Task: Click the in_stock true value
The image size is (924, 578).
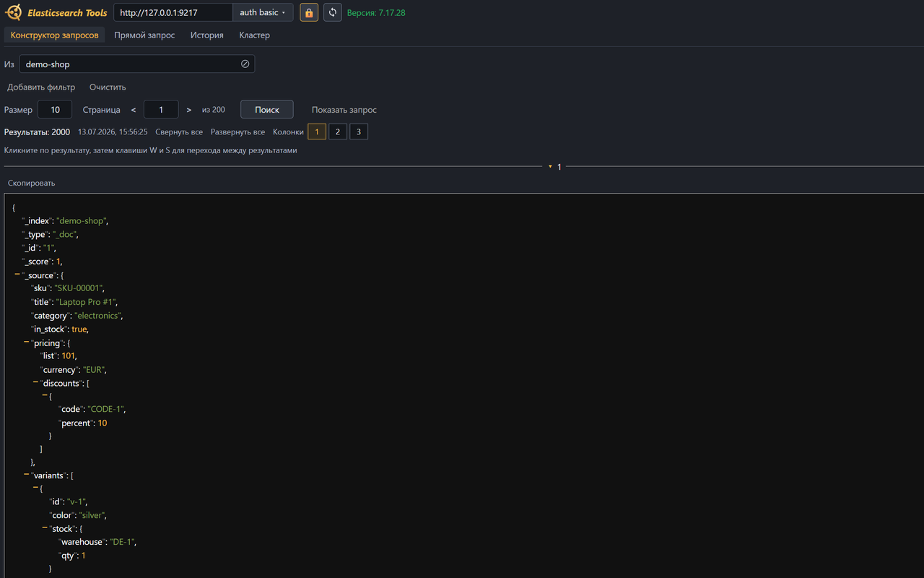Action: (79, 329)
